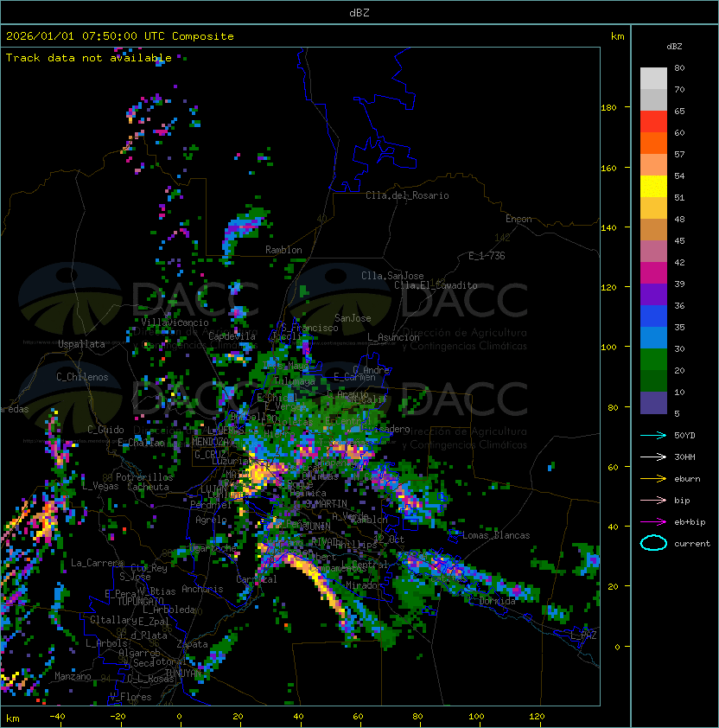Click the '160' tick on the vertical axis
719x728 pixels.
tap(608, 168)
